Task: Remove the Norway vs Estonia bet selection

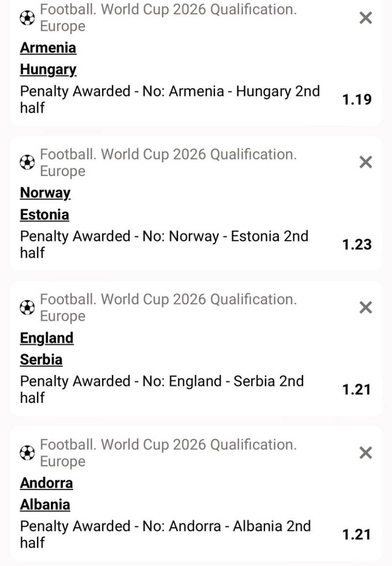Action: click(x=366, y=162)
